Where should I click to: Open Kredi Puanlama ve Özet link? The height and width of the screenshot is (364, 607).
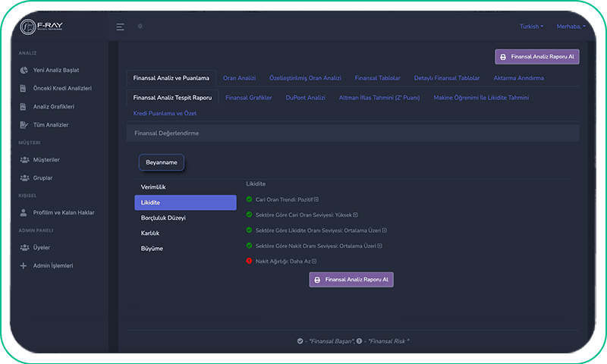[x=165, y=113]
